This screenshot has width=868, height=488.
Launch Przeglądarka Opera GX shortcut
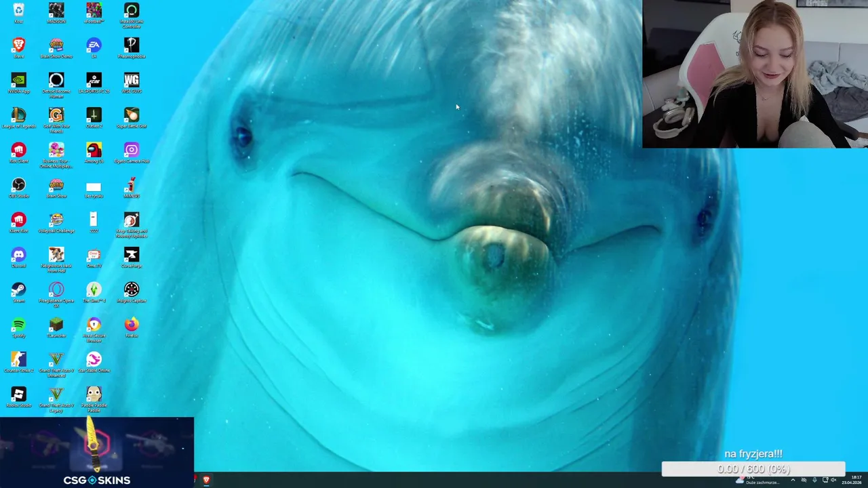point(56,295)
